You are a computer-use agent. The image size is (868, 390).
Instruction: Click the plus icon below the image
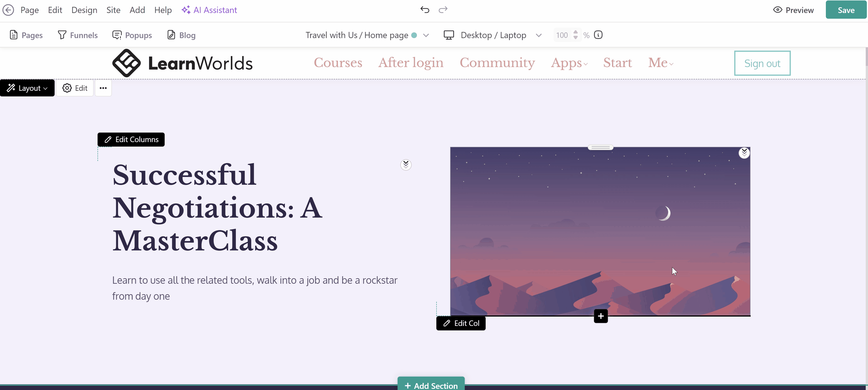tap(601, 316)
